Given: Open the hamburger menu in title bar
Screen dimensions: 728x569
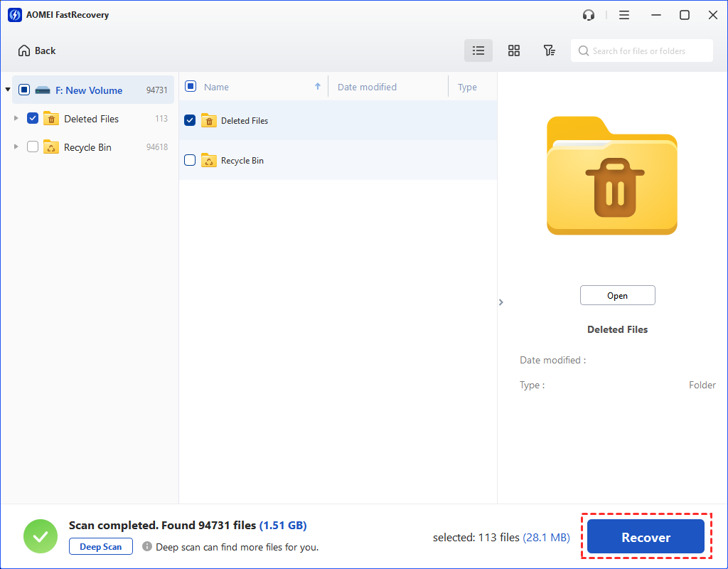Looking at the screenshot, I should (x=624, y=15).
